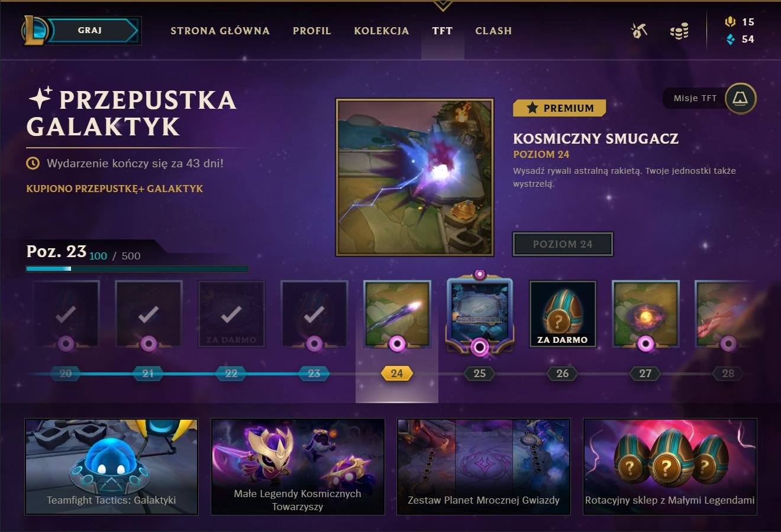Viewport: 781px width, 532px height.
Task: Select the level 26 free egg reward
Action: (563, 314)
